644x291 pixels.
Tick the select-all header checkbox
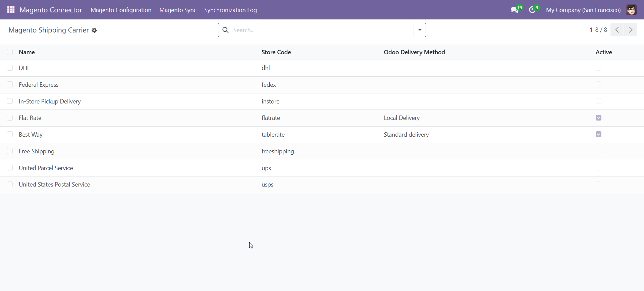tap(10, 52)
